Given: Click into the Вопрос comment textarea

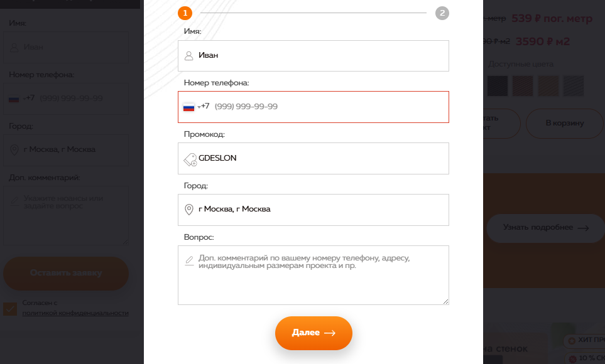Looking at the screenshot, I should click(314, 282).
